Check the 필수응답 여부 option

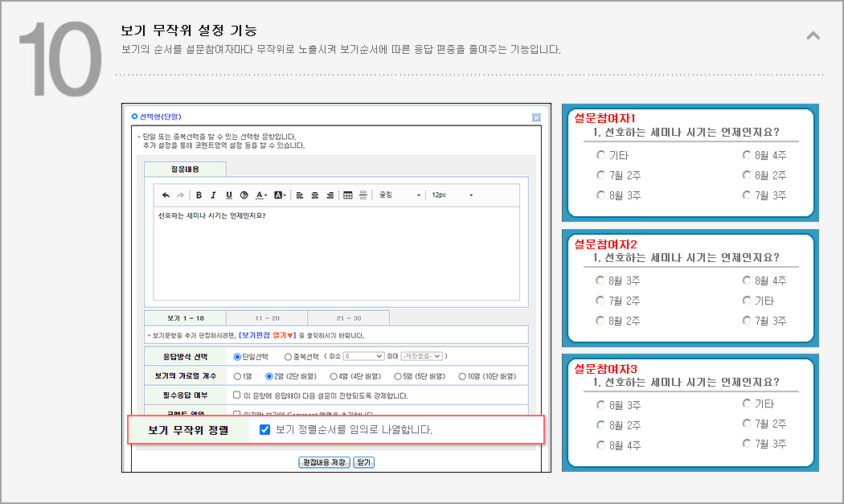[x=237, y=395]
